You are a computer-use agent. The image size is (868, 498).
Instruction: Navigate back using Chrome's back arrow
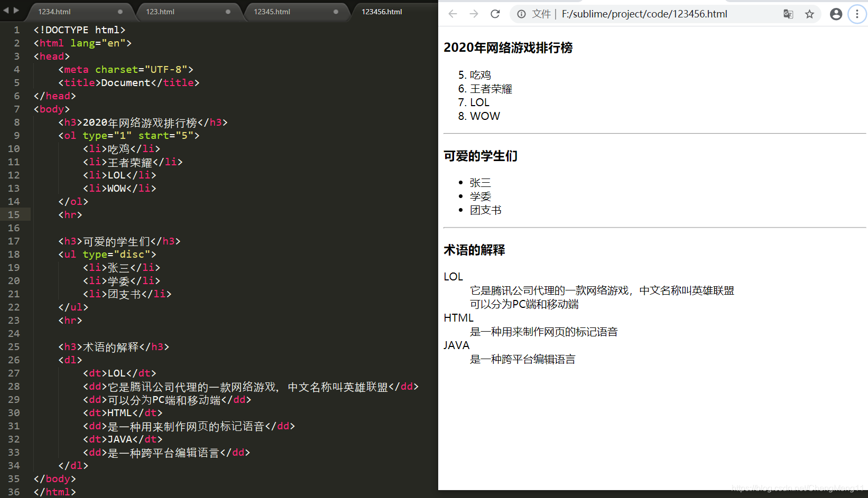(453, 14)
